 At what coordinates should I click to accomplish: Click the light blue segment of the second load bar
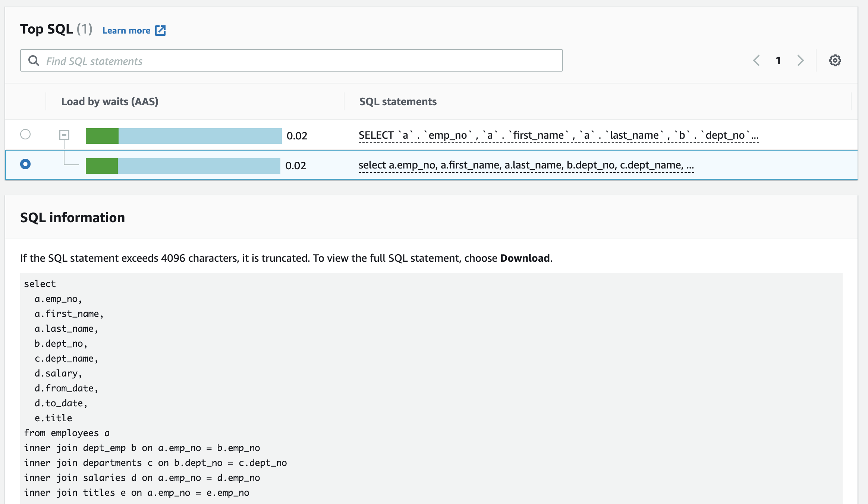(198, 166)
